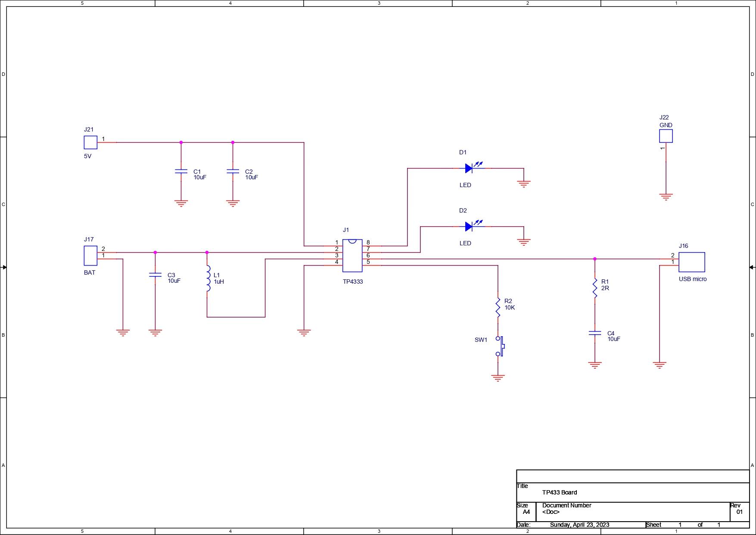The width and height of the screenshot is (756, 535).
Task: Click the TP4333 part label
Action: (x=353, y=282)
